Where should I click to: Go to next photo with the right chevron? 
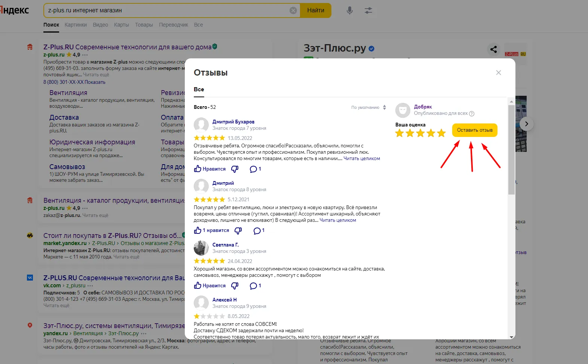pos(526,124)
